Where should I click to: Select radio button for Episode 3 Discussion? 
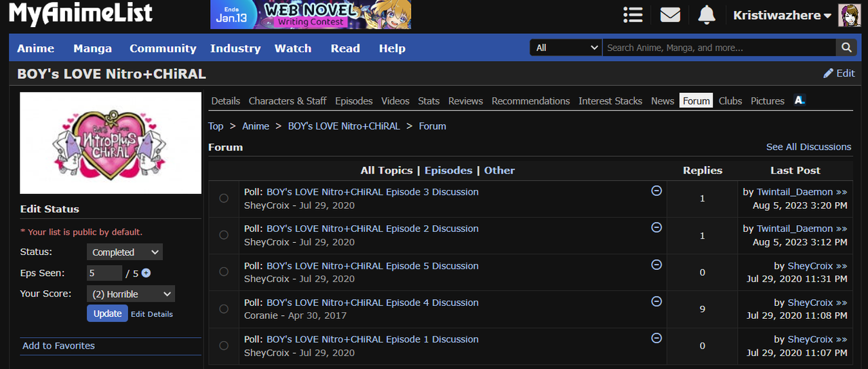point(224,198)
